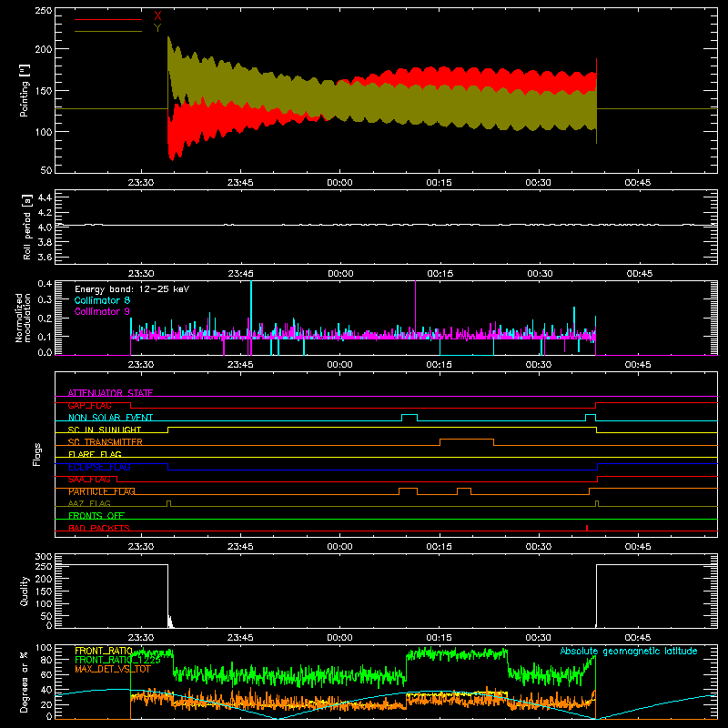
Task: Click the 00:15 tick label under modulation plot
Action: tap(439, 365)
